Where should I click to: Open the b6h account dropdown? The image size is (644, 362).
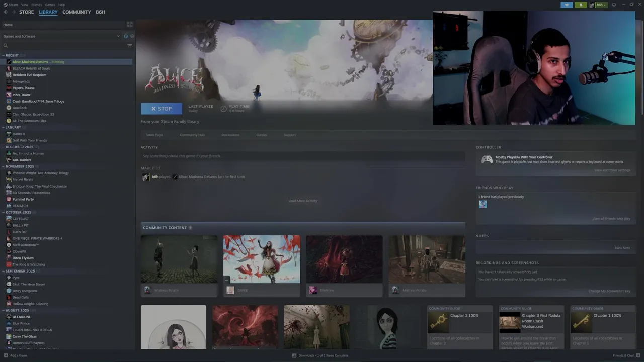coord(599,5)
